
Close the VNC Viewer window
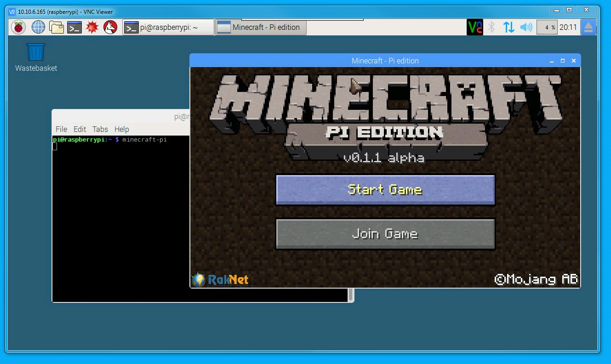pos(587,10)
